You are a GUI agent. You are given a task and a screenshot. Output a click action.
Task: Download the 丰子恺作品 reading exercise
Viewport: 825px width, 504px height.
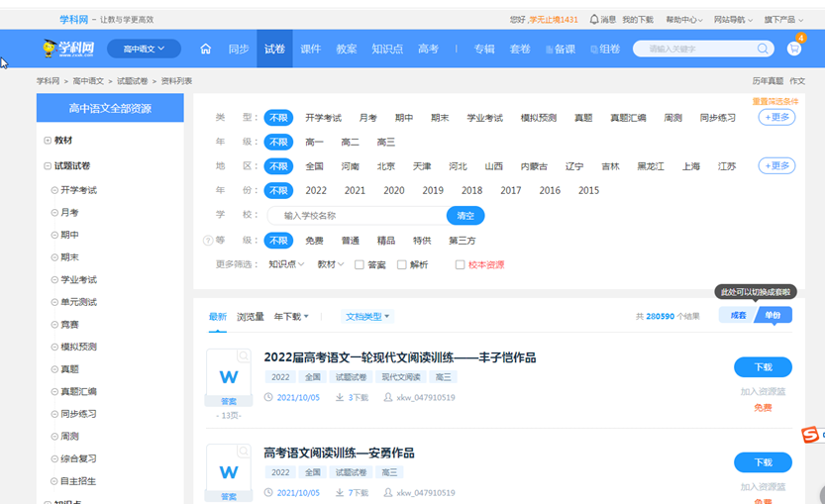click(763, 367)
